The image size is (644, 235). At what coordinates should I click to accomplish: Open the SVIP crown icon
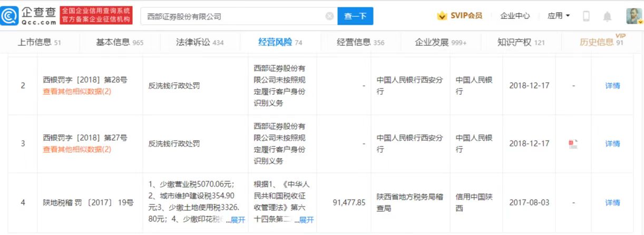[442, 16]
